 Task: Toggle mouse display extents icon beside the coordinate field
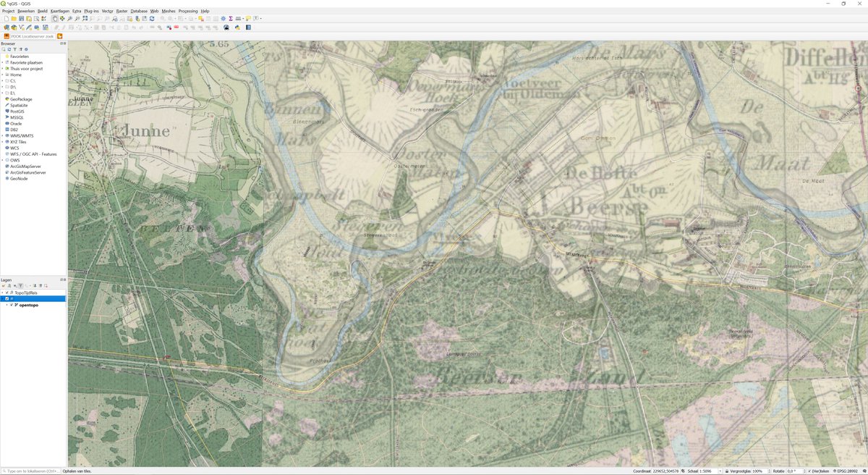coord(684,471)
